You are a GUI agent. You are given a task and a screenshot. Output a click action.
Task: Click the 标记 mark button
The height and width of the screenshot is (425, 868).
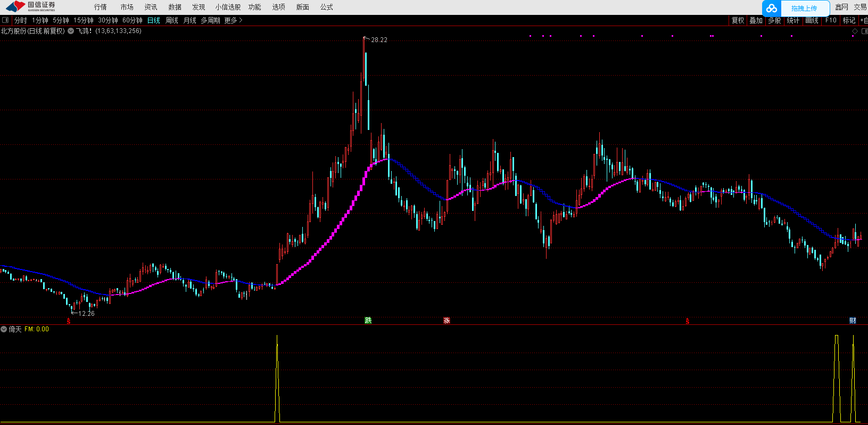(x=849, y=20)
